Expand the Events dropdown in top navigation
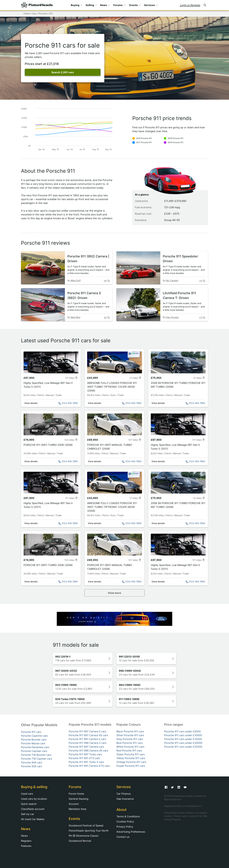The image size is (229, 868). pos(135,5)
